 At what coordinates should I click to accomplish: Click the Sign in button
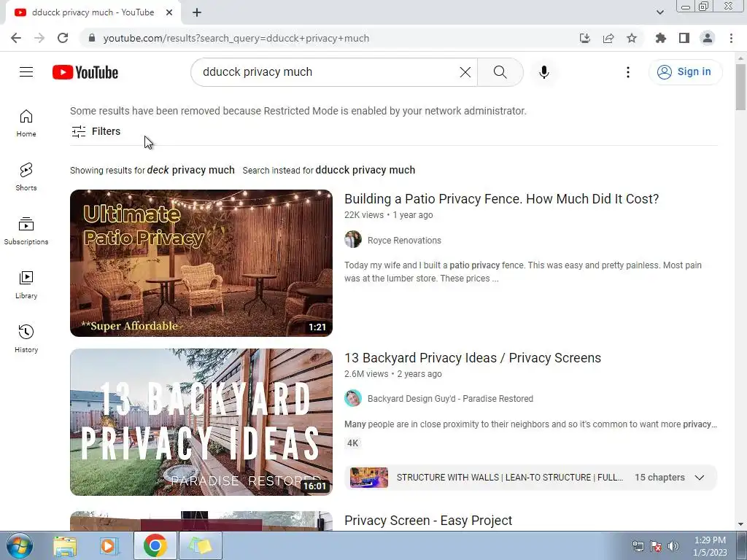[685, 72]
